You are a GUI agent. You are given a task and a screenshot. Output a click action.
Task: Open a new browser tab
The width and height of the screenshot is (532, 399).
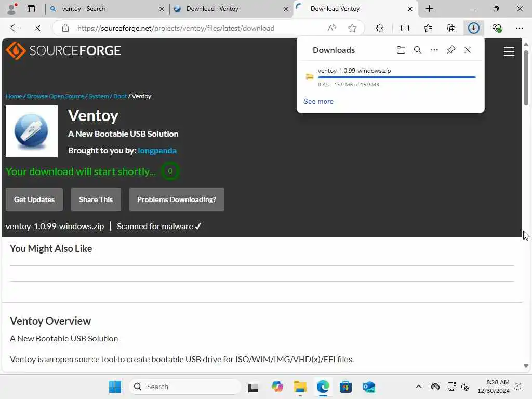point(429,9)
